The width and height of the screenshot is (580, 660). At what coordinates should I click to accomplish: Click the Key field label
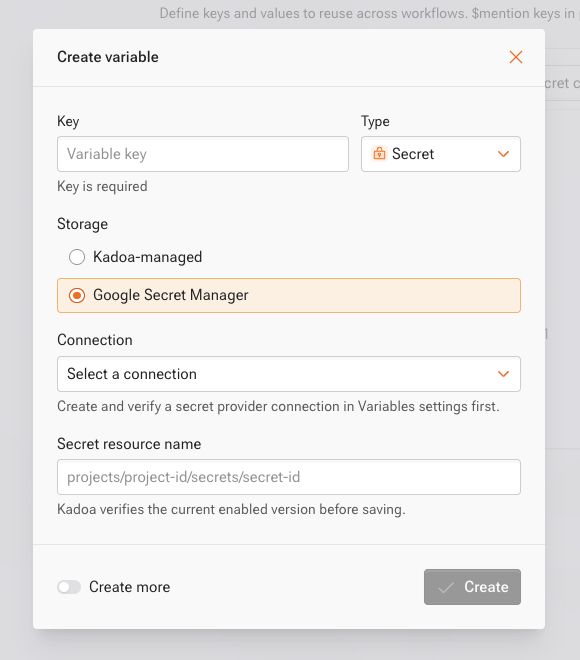coord(68,121)
